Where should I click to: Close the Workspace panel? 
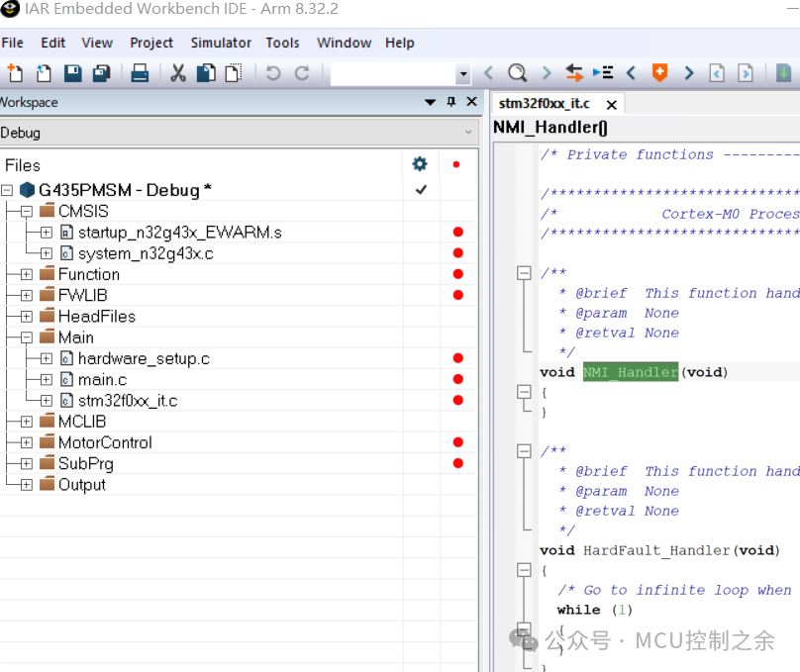[472, 102]
